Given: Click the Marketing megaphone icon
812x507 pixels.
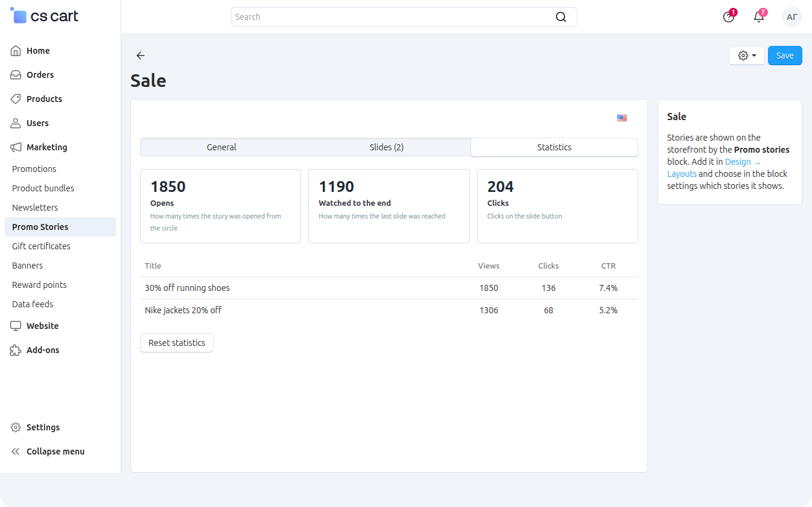Looking at the screenshot, I should click(x=16, y=147).
